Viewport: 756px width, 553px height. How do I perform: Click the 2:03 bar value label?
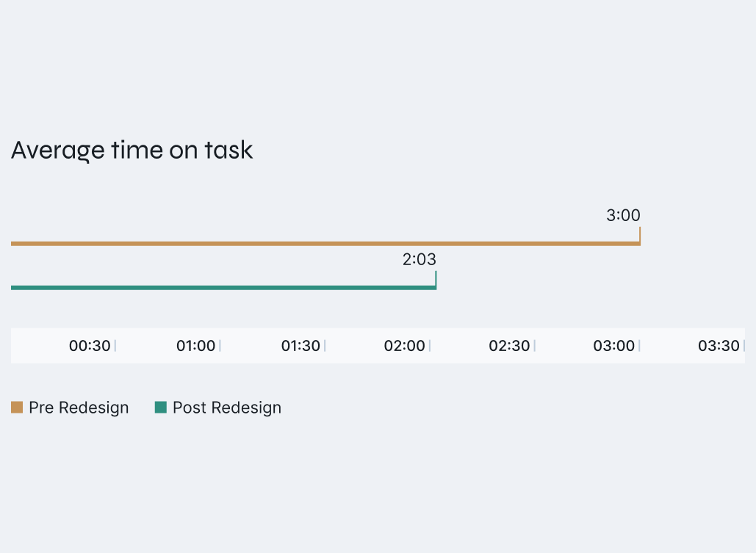click(419, 259)
